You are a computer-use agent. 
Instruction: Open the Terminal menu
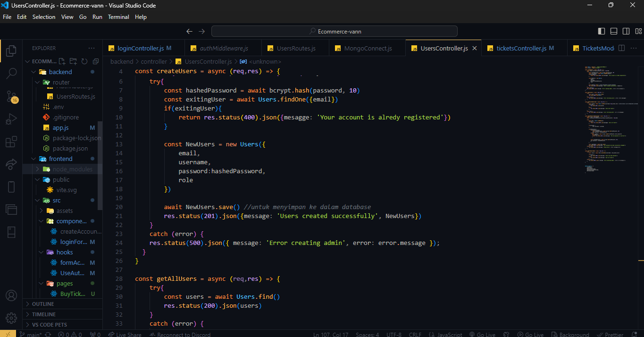pos(118,17)
